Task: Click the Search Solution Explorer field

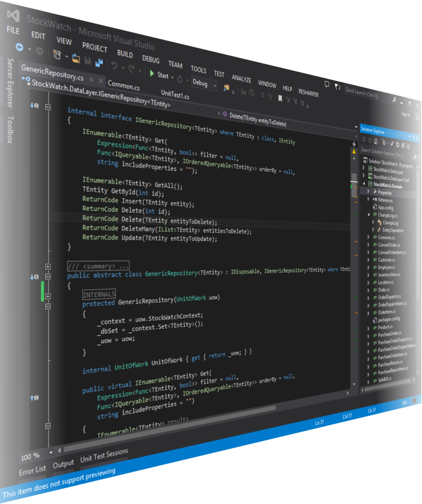Action: coord(389,153)
